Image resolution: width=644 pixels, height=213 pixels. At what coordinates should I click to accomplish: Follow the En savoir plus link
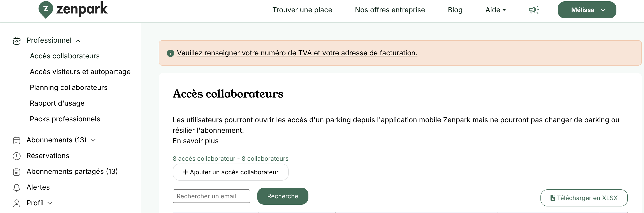coord(195,141)
